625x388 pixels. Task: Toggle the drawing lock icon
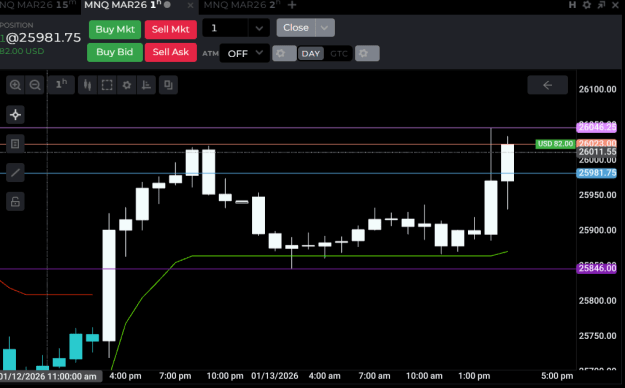[x=15, y=201]
